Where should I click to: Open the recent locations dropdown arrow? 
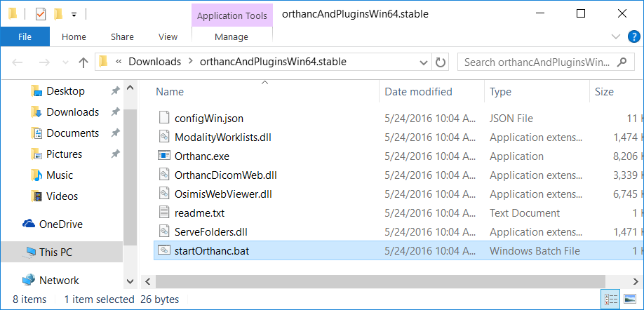pos(65,63)
